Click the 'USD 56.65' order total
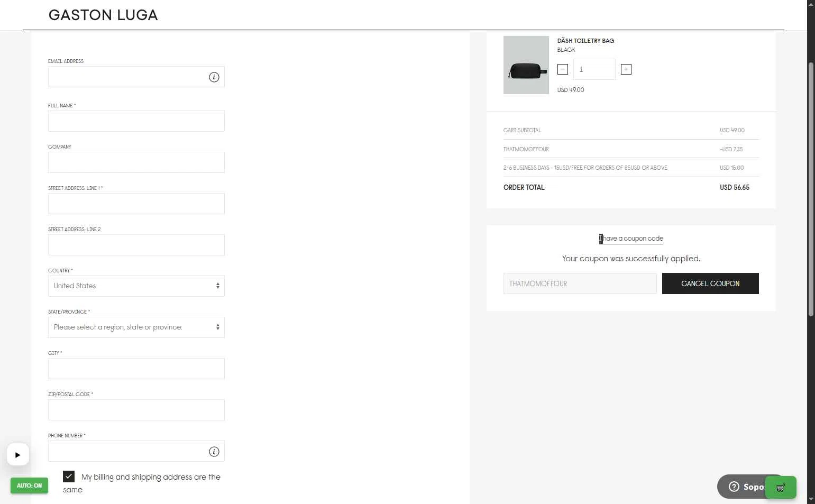The height and width of the screenshot is (504, 815). point(735,187)
